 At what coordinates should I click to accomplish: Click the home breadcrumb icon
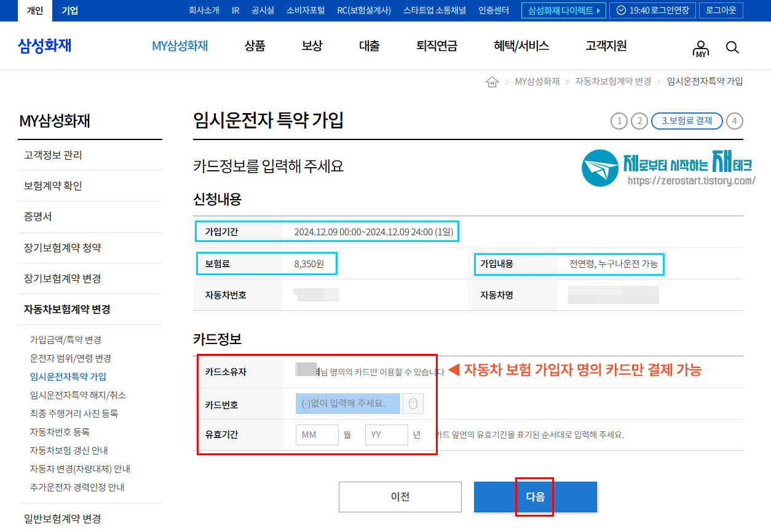tap(492, 82)
